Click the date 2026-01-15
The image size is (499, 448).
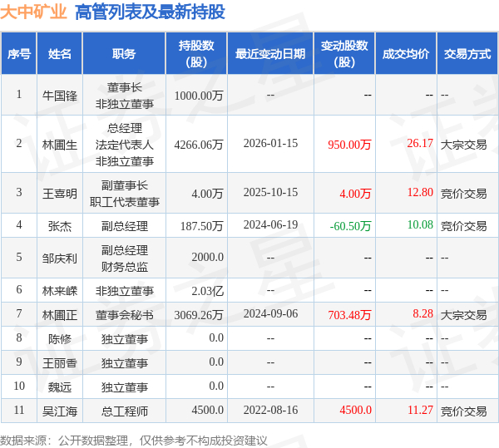click(x=270, y=143)
